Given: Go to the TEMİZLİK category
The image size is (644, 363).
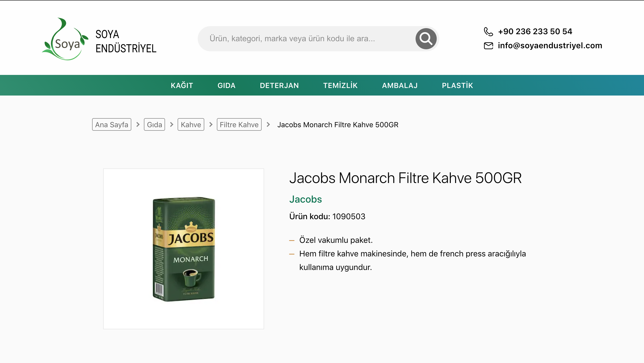Looking at the screenshot, I should click(340, 85).
